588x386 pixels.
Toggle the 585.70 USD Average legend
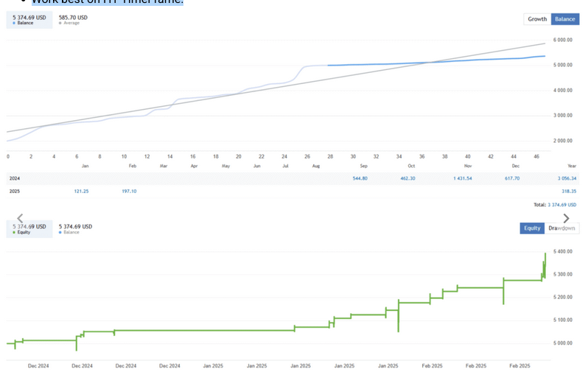click(x=73, y=20)
